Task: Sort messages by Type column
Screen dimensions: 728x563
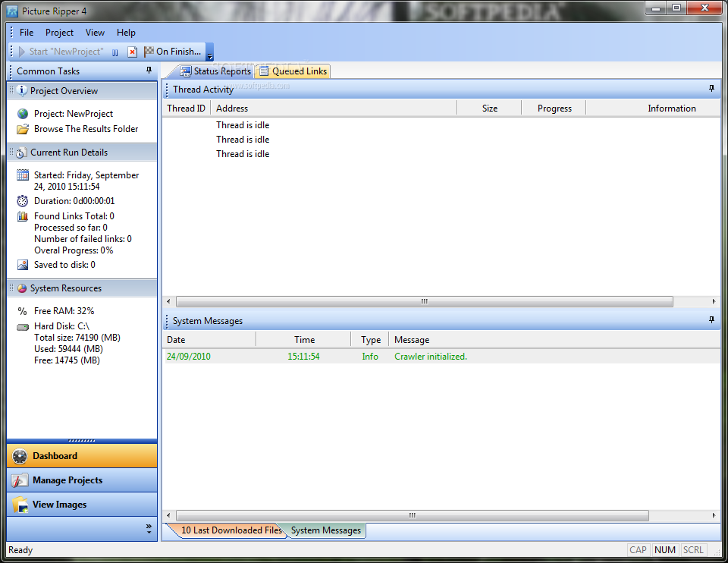Action: click(x=370, y=340)
